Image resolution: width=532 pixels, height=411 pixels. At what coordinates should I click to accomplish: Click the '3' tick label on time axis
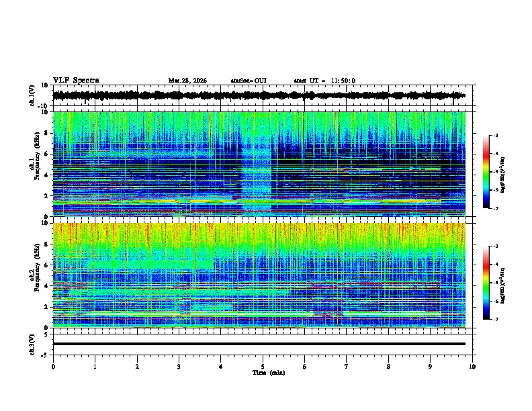pyautogui.click(x=179, y=367)
